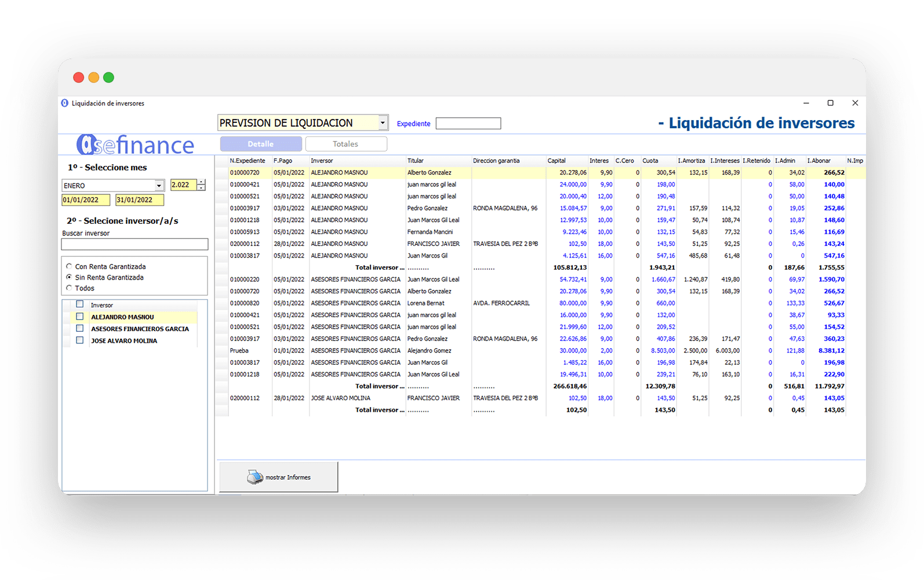Switch to the Totales tab

tap(345, 144)
